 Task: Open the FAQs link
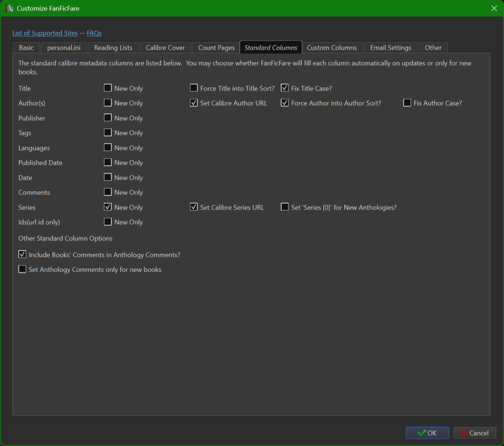94,33
